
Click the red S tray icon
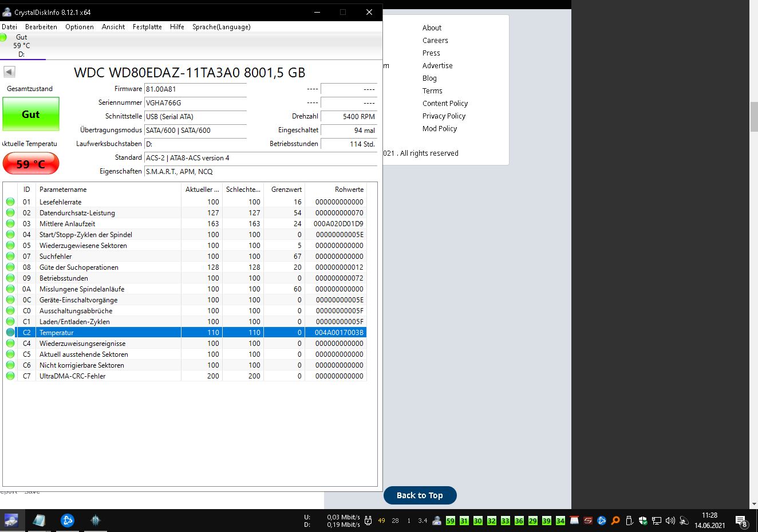588,521
